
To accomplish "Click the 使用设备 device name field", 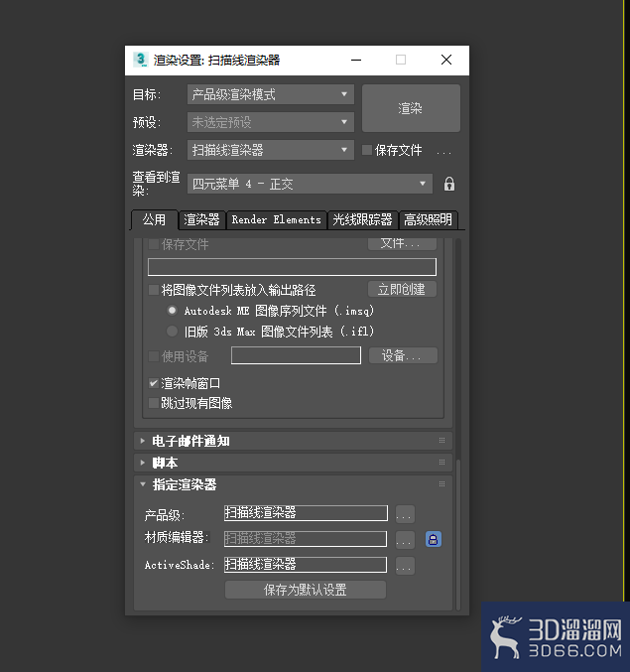I will click(x=296, y=355).
